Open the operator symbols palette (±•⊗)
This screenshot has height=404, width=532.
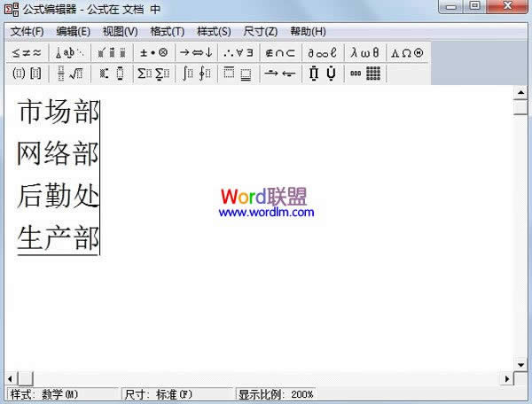(154, 53)
